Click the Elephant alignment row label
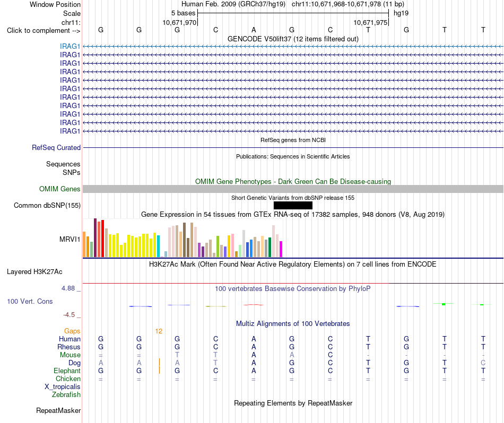Image resolution: width=504 pixels, height=423 pixels. (67, 371)
